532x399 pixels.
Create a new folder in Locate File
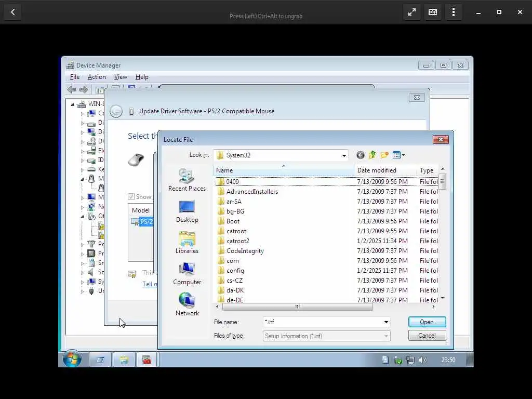click(x=384, y=155)
